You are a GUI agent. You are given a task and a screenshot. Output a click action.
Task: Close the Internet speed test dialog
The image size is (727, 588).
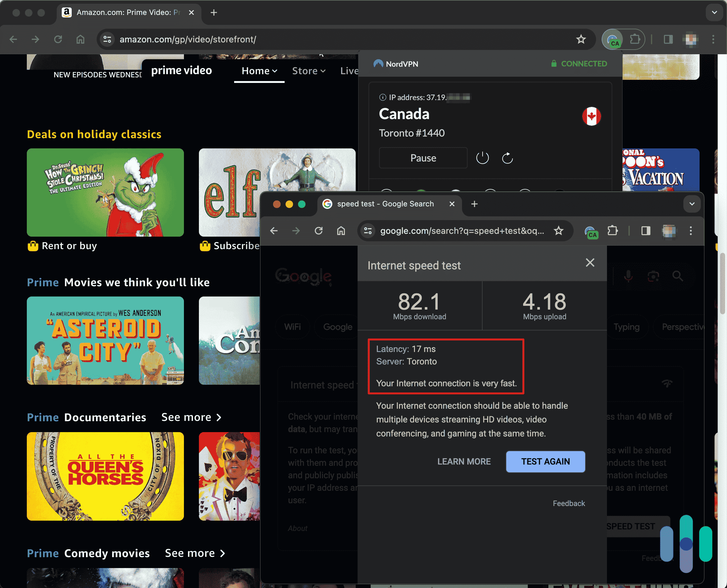pos(590,263)
